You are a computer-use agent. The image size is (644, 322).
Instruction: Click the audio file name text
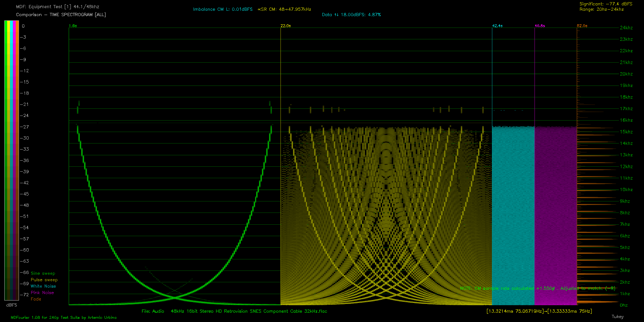click(x=234, y=311)
